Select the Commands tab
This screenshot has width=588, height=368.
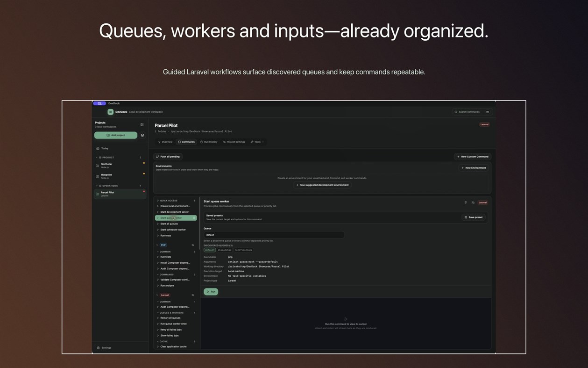[186, 142]
